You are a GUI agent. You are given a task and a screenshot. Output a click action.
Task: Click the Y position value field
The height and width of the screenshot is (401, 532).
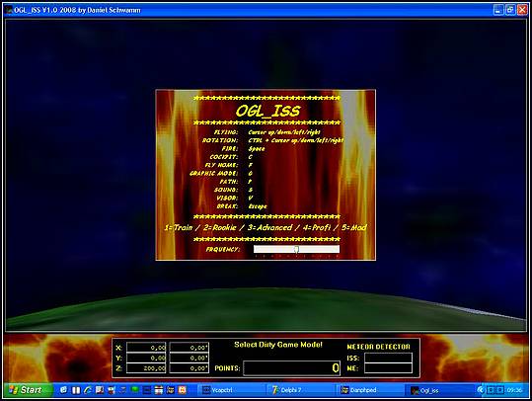(x=146, y=358)
